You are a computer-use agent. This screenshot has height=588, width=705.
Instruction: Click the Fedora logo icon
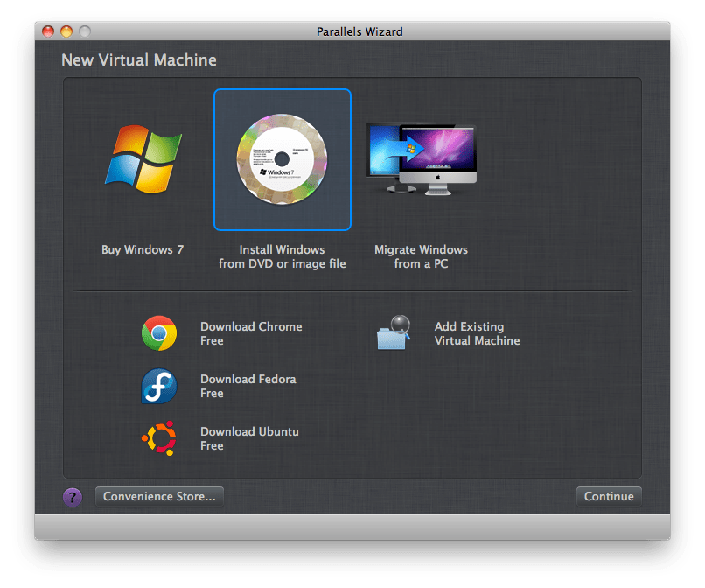tap(159, 386)
